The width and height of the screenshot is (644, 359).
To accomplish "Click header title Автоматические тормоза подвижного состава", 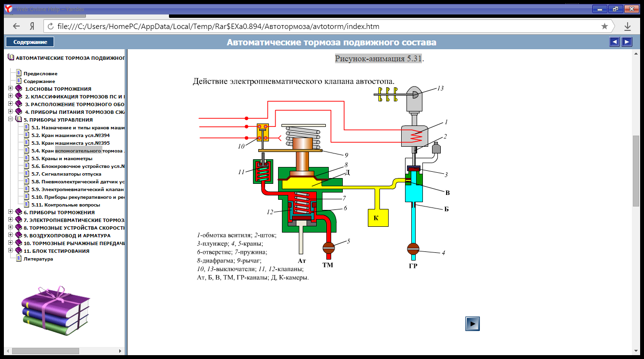I will click(x=332, y=42).
